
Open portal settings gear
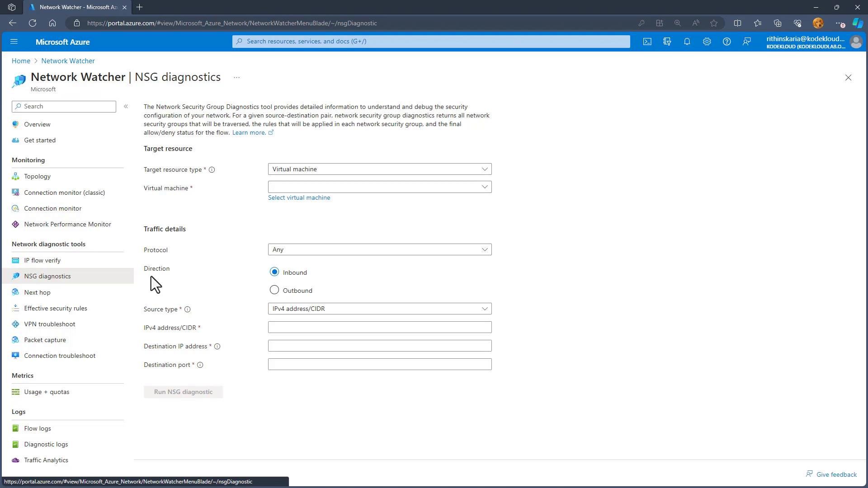(707, 42)
